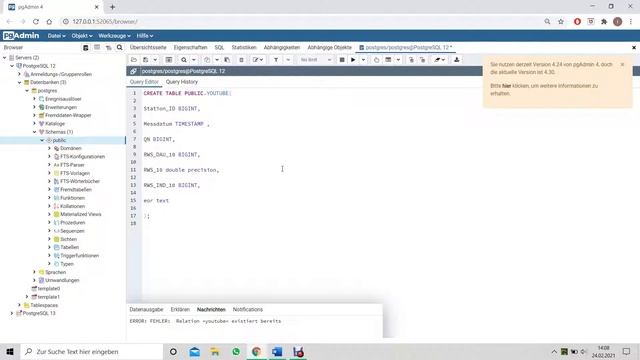Switch to the Eigenschaften tab
The image size is (640, 360).
(190, 48)
